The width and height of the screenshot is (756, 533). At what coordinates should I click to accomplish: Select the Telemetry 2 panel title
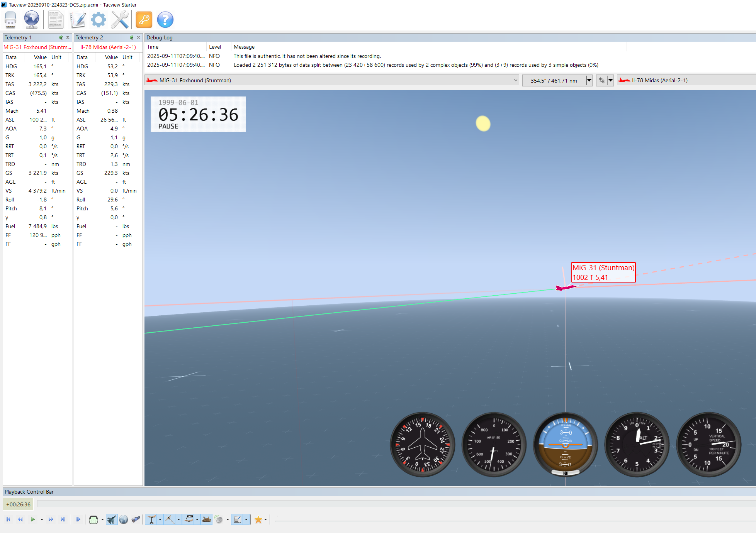[89, 37]
